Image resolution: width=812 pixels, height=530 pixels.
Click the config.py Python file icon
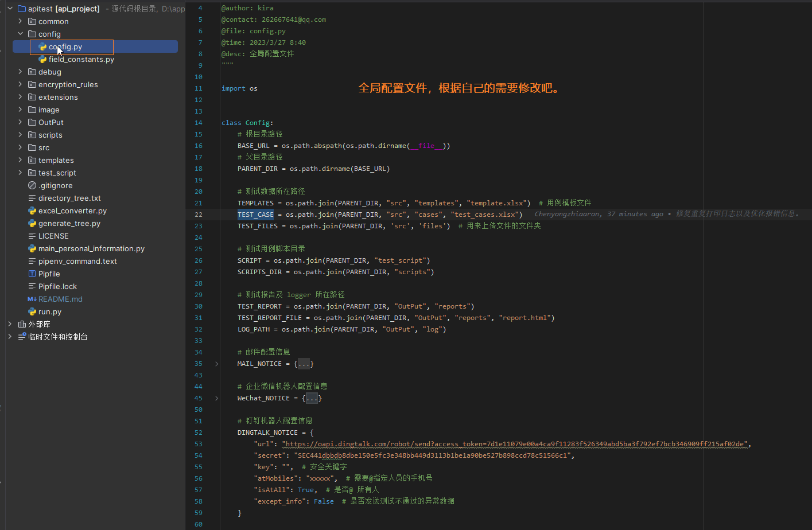42,46
